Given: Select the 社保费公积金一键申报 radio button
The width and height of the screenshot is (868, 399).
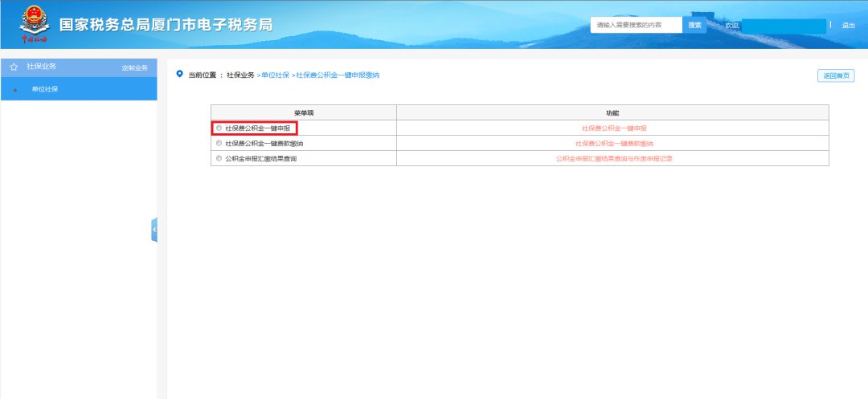Looking at the screenshot, I should [x=219, y=128].
